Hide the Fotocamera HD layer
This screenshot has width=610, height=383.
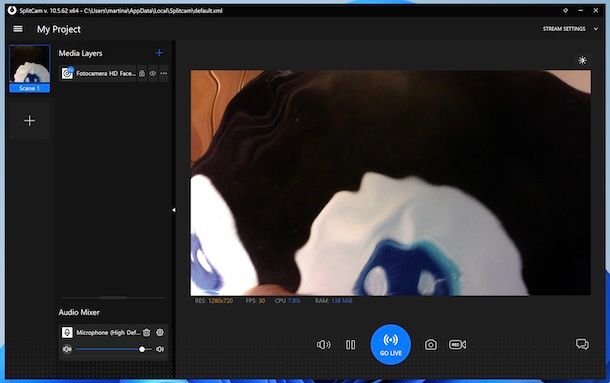[x=153, y=73]
